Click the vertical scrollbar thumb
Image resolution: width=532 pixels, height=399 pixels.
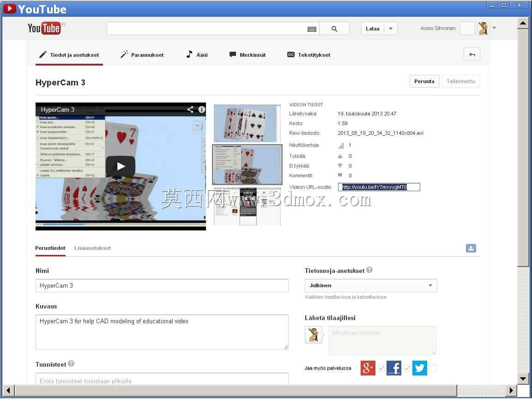(x=523, y=148)
